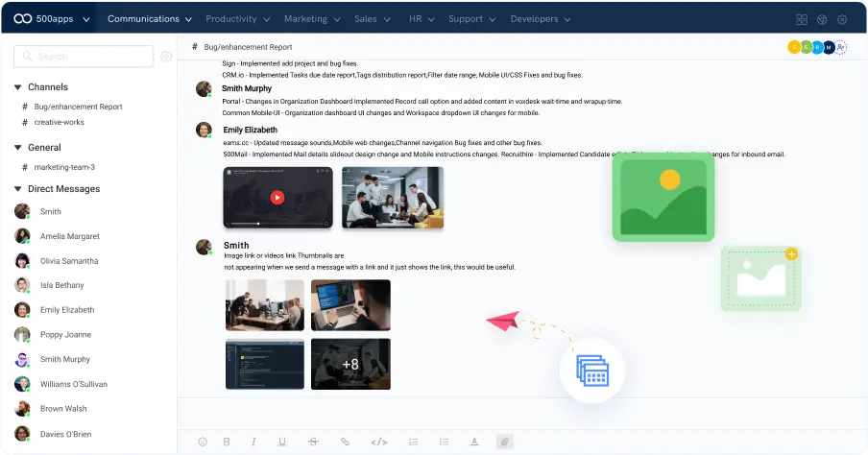The height and width of the screenshot is (455, 868).
Task: Toggle underline formatting
Action: tap(282, 442)
